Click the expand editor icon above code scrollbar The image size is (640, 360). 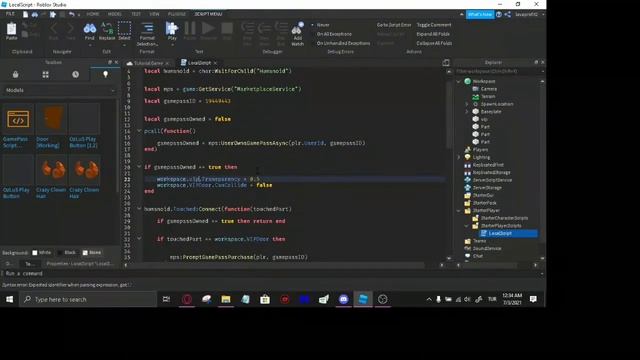pos(446,62)
